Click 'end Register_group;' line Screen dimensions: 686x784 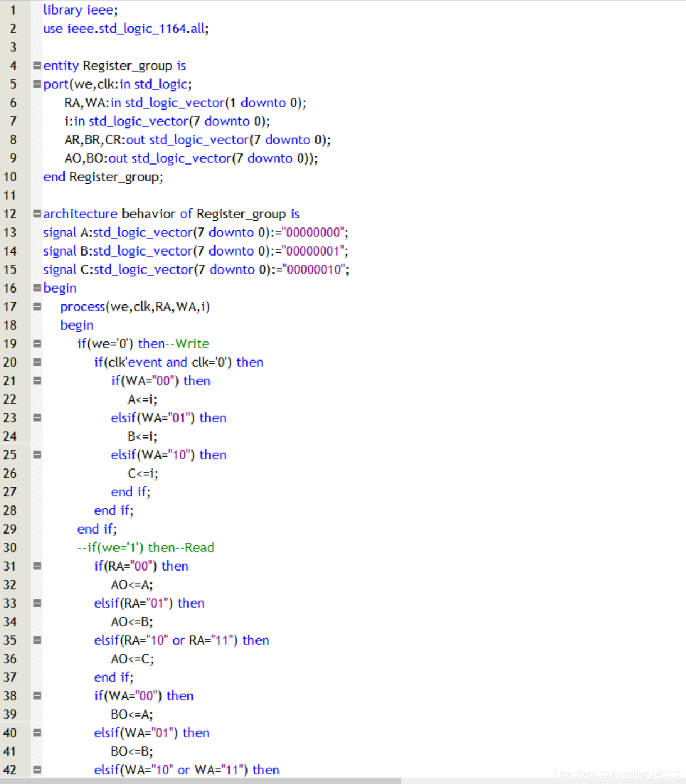pyautogui.click(x=103, y=177)
